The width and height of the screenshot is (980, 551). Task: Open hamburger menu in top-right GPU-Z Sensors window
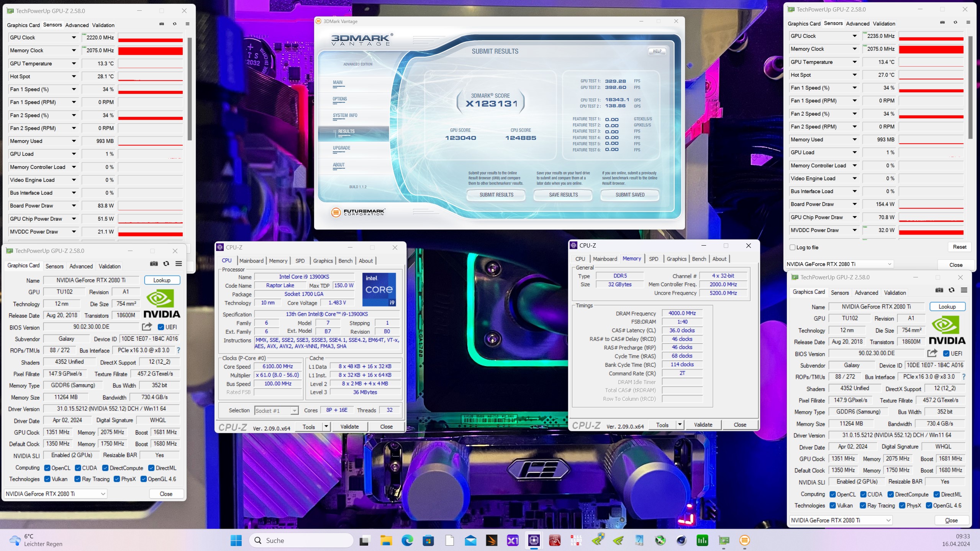968,23
